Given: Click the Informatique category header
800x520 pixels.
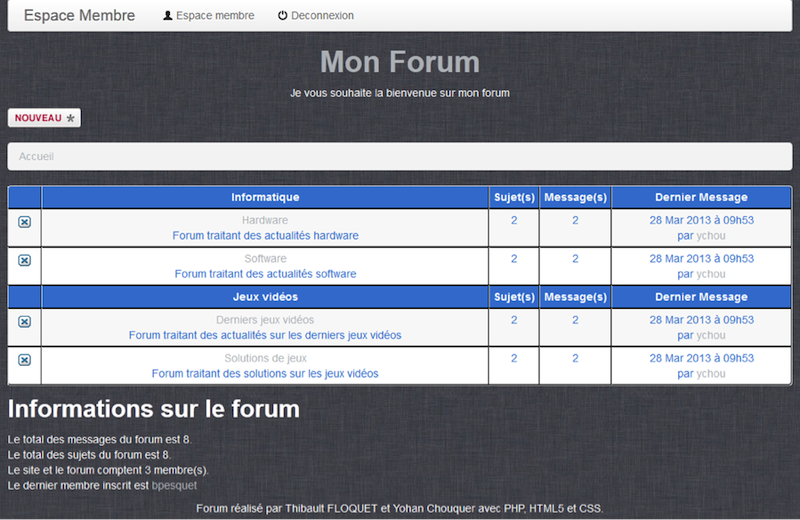Looking at the screenshot, I should (265, 197).
